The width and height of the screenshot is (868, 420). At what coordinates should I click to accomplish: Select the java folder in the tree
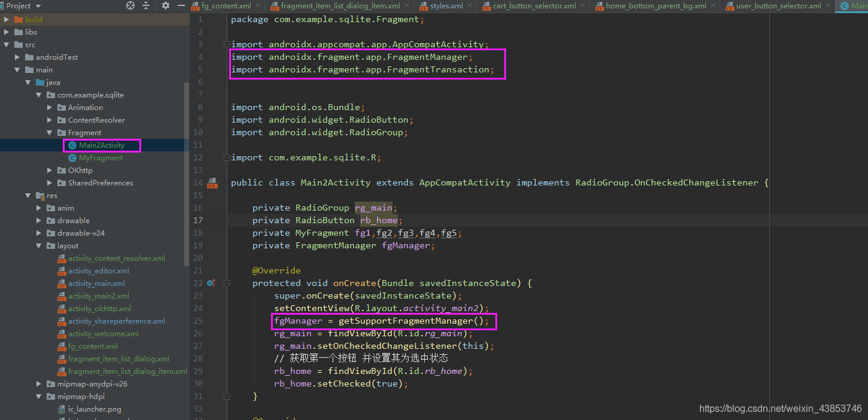53,83
